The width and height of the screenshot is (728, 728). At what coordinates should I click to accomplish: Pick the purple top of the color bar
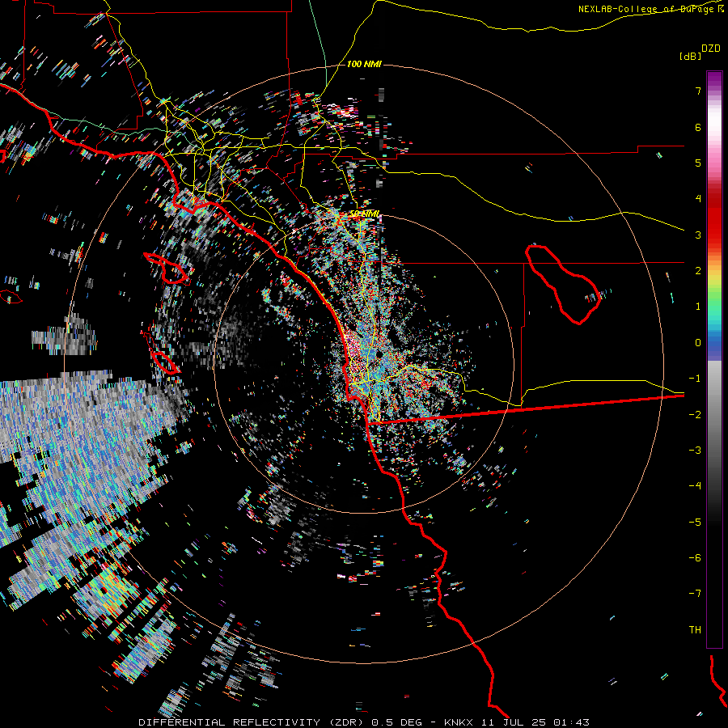tap(714, 78)
